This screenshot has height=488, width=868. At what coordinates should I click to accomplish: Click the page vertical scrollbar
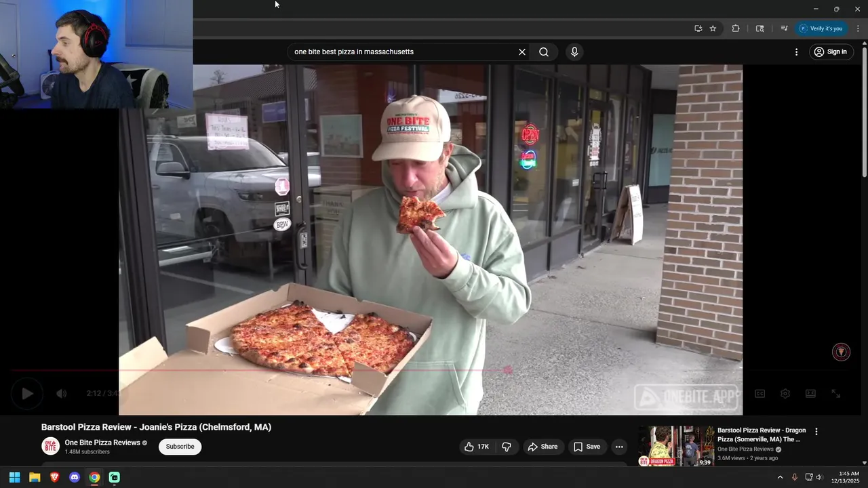[x=864, y=112]
